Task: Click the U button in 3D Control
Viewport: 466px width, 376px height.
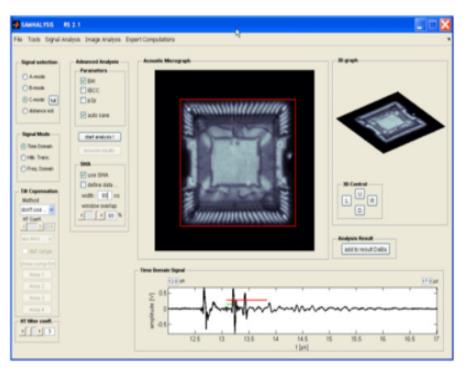Action: tap(359, 193)
